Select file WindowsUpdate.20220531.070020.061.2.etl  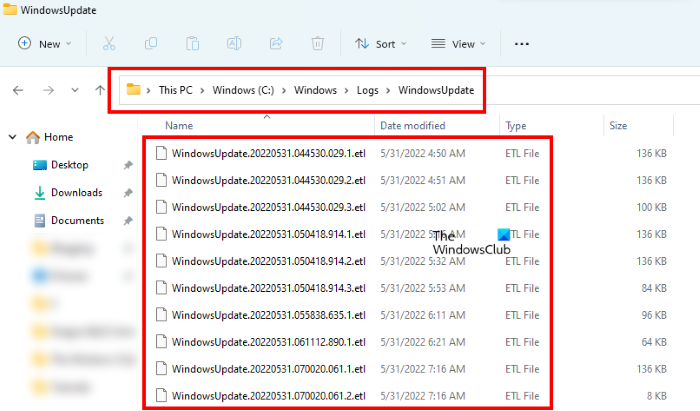(x=269, y=396)
